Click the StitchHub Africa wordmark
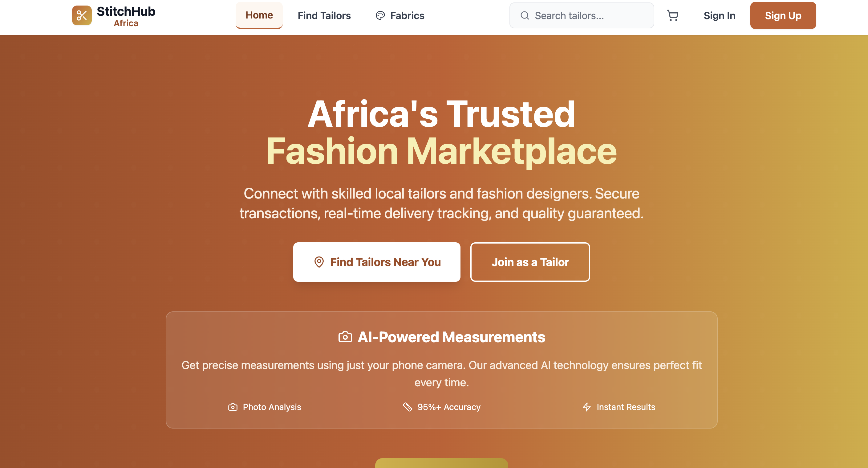Viewport: 868px width, 468px height. [125, 15]
